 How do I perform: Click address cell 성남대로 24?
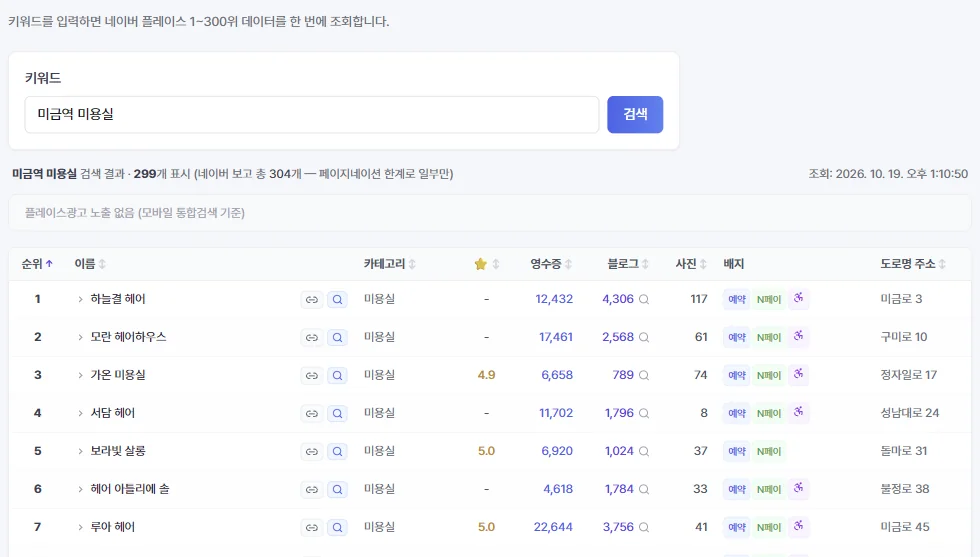click(909, 413)
